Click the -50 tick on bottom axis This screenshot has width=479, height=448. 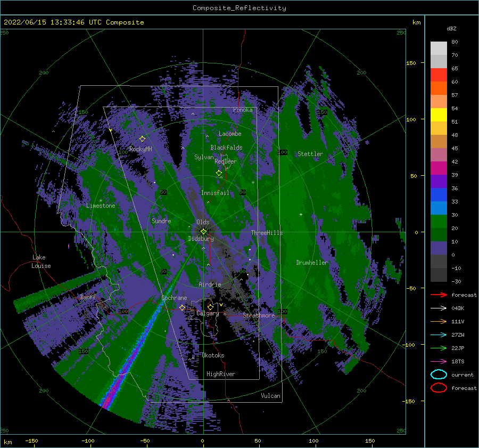coord(145,441)
